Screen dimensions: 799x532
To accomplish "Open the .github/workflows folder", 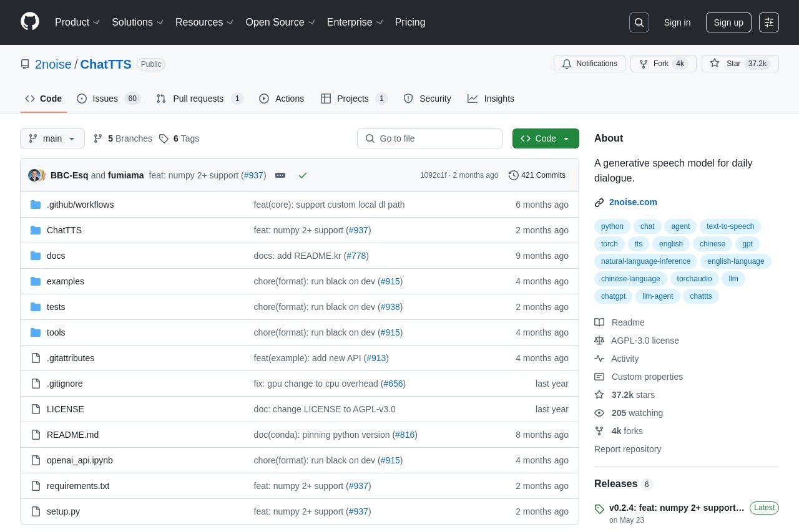I will (80, 205).
